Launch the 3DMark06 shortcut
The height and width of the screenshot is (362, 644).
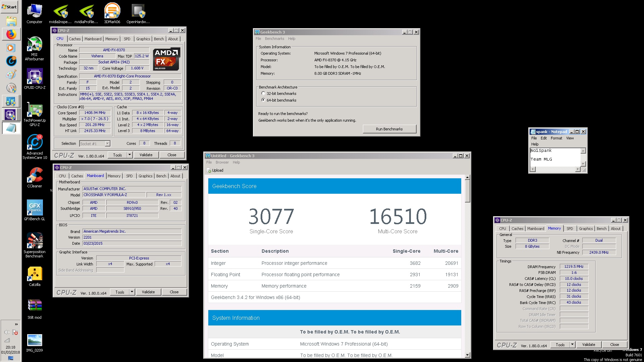tap(112, 14)
